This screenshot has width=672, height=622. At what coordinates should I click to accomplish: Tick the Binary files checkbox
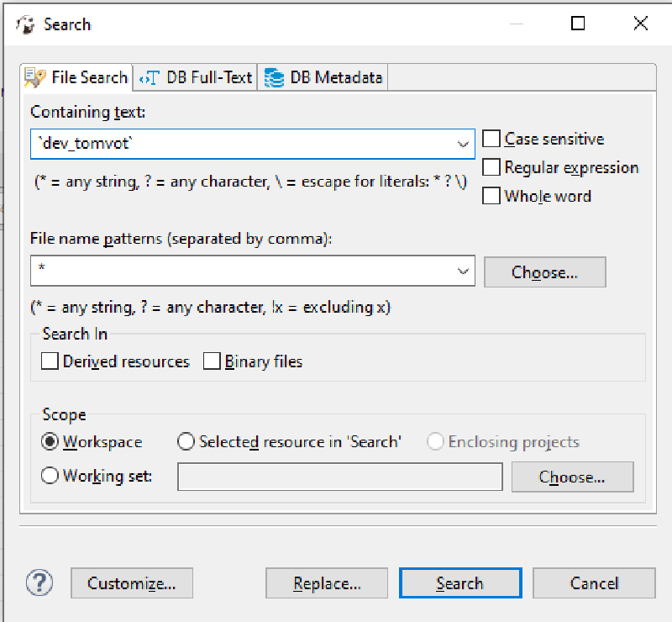(212, 361)
